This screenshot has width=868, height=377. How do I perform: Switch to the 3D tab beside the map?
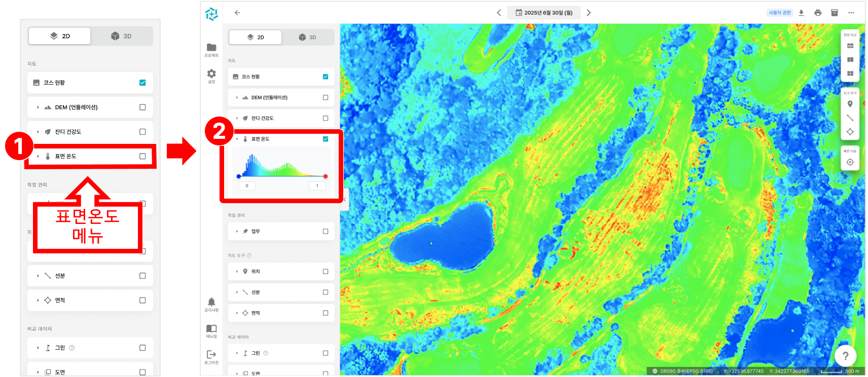pyautogui.click(x=308, y=37)
